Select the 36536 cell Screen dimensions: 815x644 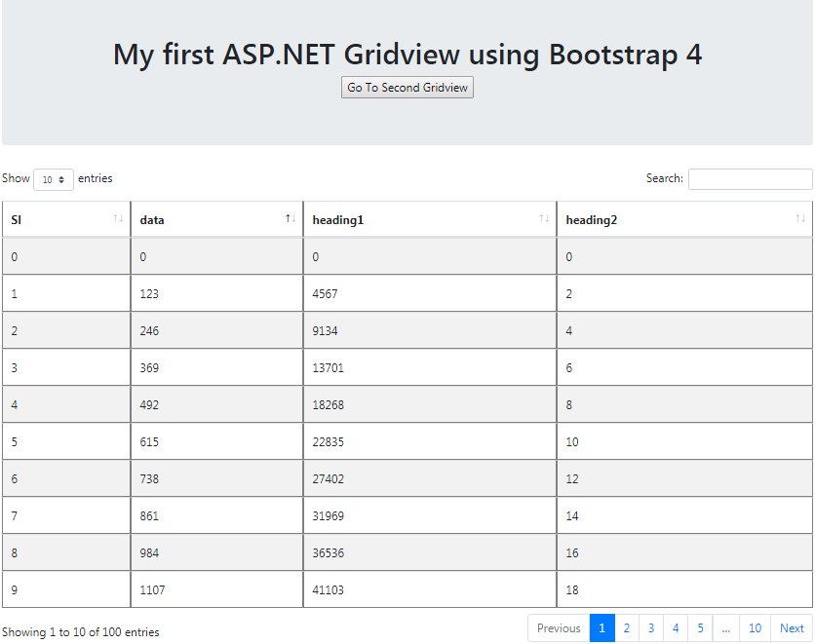point(430,552)
